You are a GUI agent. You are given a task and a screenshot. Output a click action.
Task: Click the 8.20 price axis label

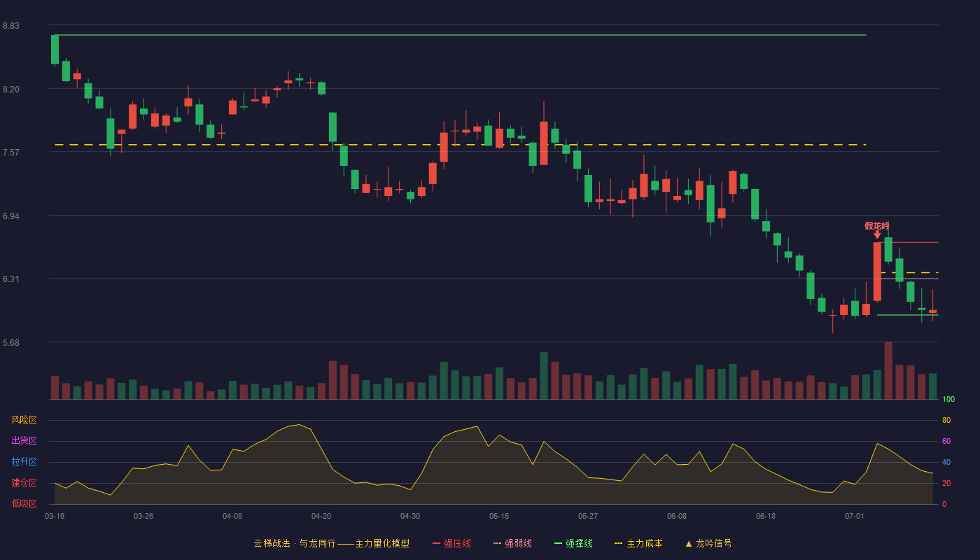(x=11, y=90)
